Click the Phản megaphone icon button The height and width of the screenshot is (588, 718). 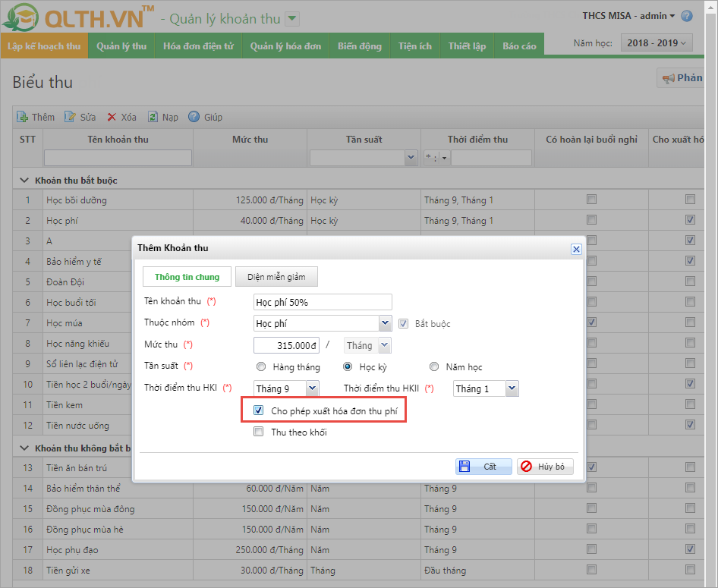[682, 78]
